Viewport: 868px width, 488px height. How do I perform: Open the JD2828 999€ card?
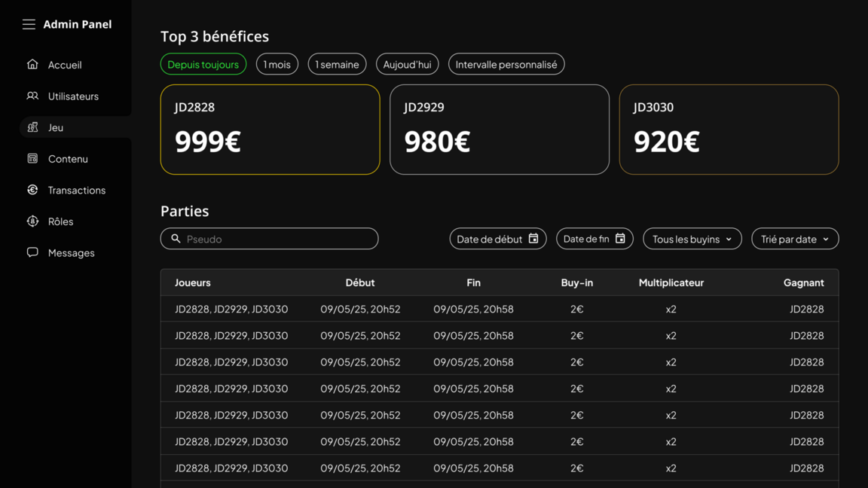(x=270, y=130)
